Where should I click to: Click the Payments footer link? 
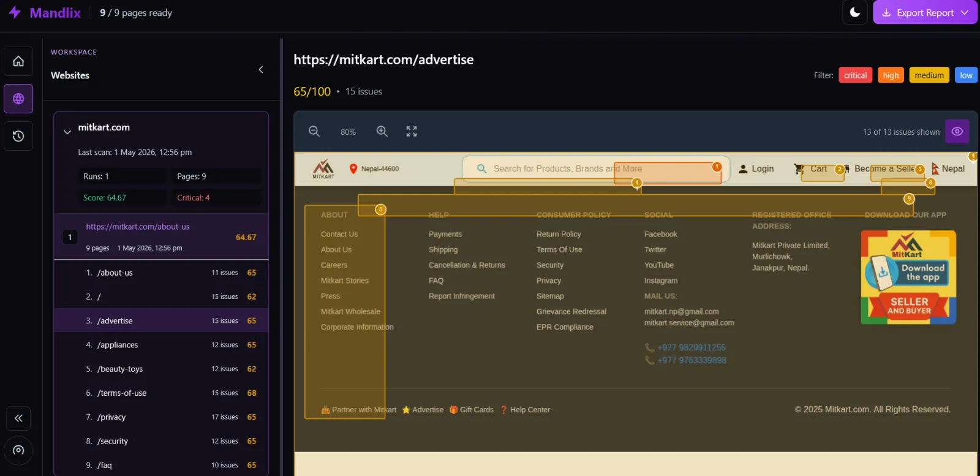point(445,234)
